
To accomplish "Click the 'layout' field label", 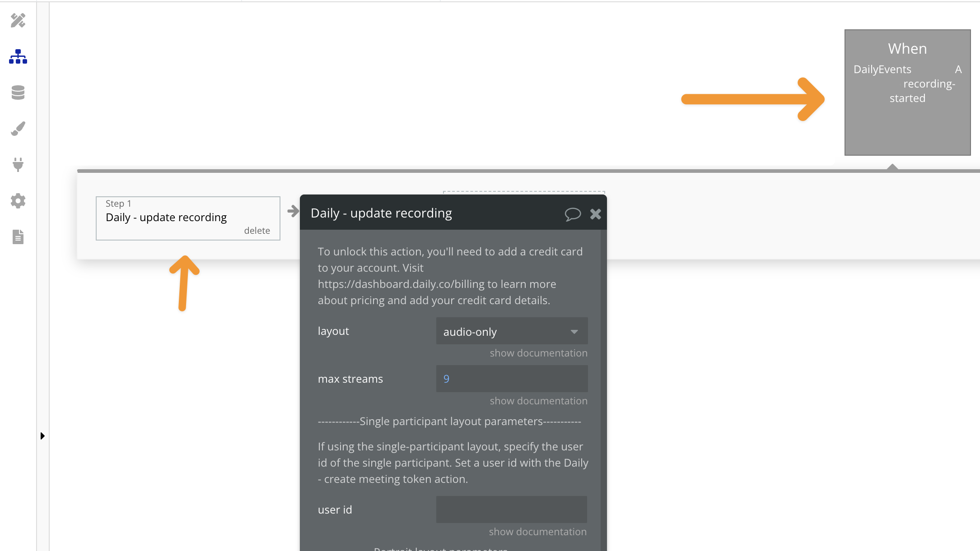I will (333, 331).
